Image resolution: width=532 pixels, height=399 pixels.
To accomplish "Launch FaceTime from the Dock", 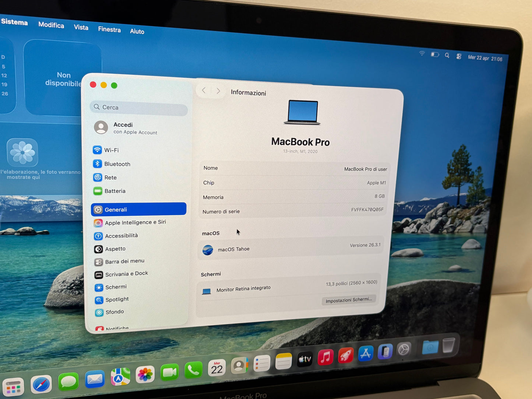I will pyautogui.click(x=169, y=372).
